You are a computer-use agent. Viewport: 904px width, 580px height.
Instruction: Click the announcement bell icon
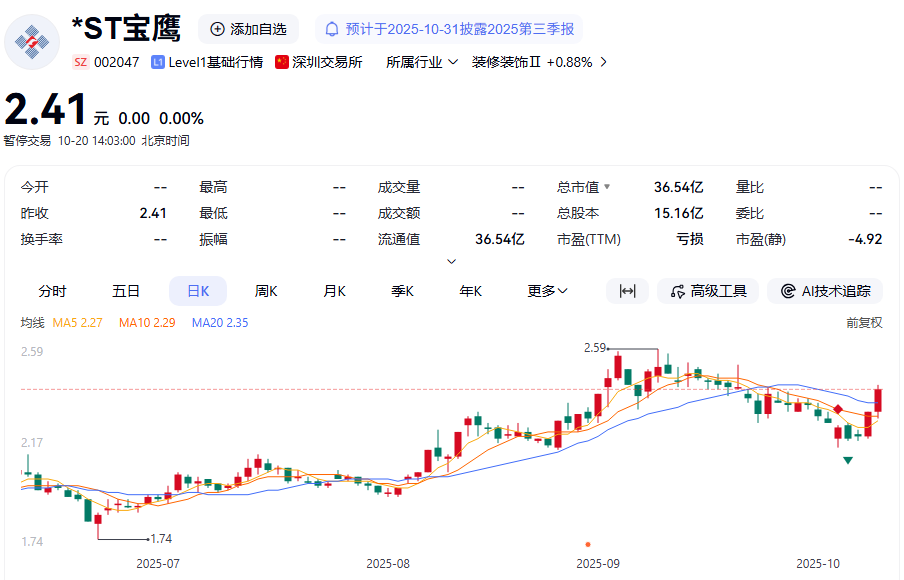[334, 29]
